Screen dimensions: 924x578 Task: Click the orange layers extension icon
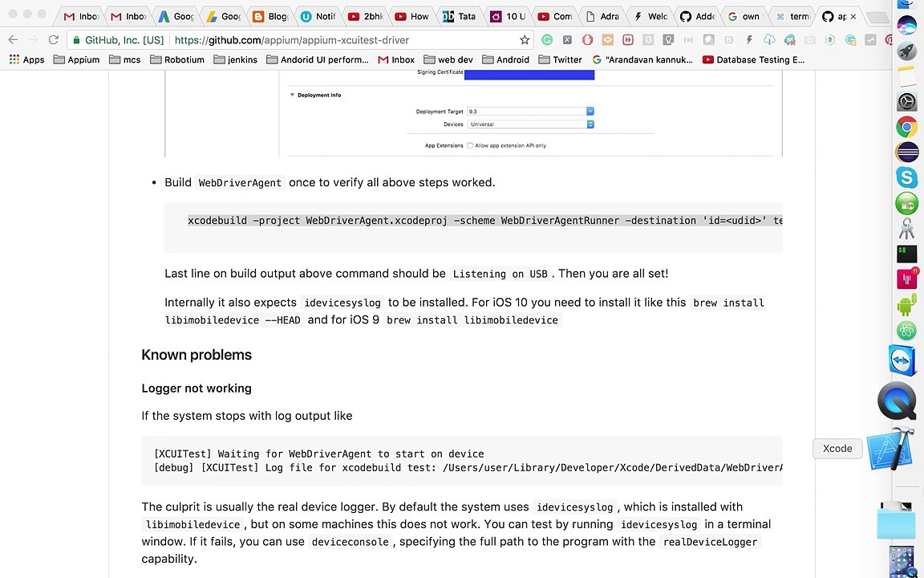coord(607,40)
